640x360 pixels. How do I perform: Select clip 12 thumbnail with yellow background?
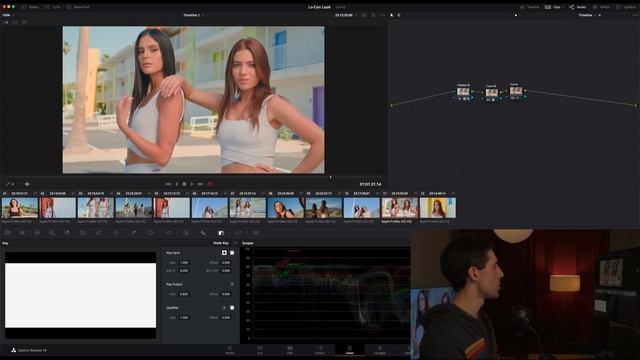pos(438,208)
